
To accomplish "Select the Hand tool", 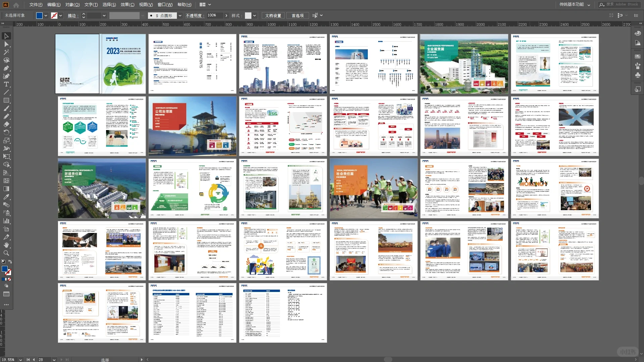I will pos(6,245).
